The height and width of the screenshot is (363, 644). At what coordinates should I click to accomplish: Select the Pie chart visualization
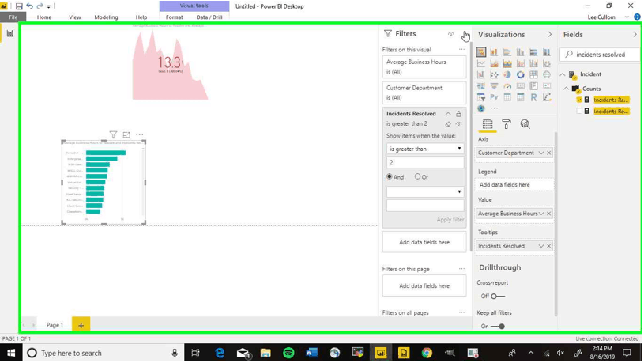[507, 75]
